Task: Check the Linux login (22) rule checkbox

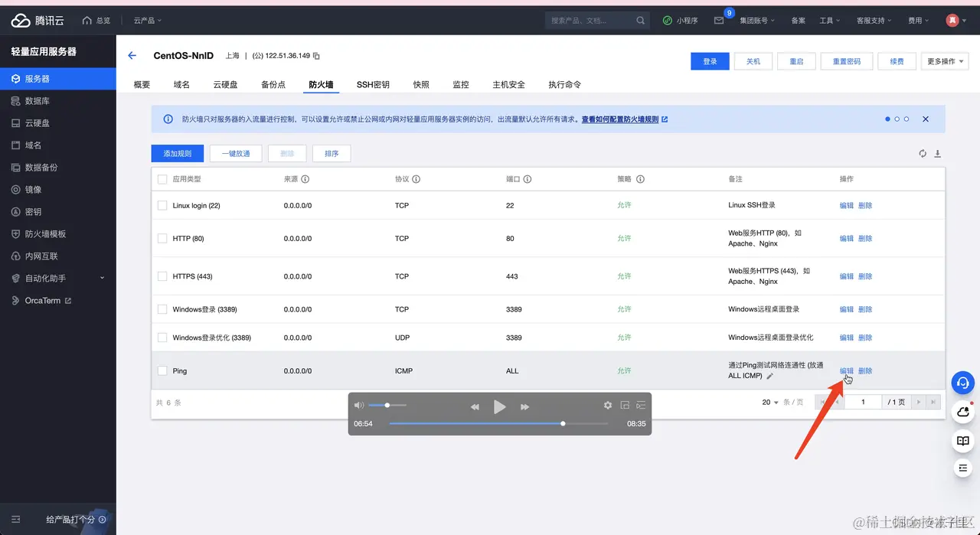Action: point(162,205)
